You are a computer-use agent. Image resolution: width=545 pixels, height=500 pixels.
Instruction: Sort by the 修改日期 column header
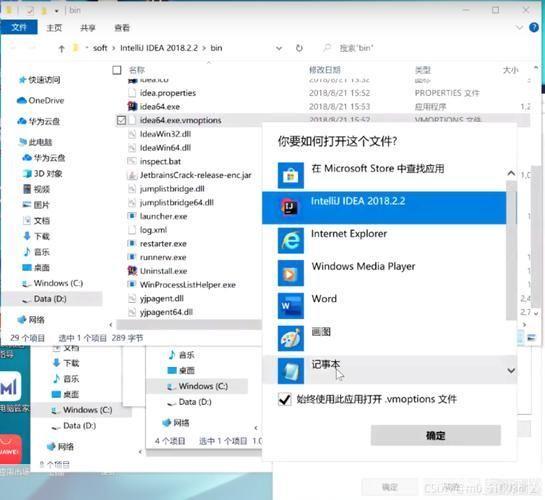pyautogui.click(x=325, y=70)
